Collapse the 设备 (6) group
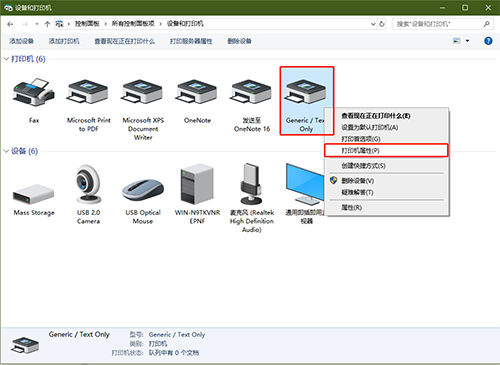The height and width of the screenshot is (365, 500). point(6,151)
